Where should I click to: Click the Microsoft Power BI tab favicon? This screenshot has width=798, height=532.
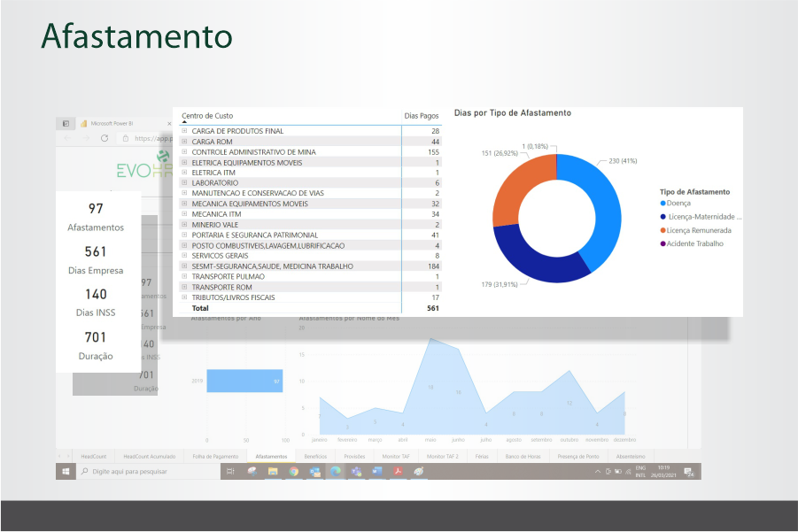point(83,124)
